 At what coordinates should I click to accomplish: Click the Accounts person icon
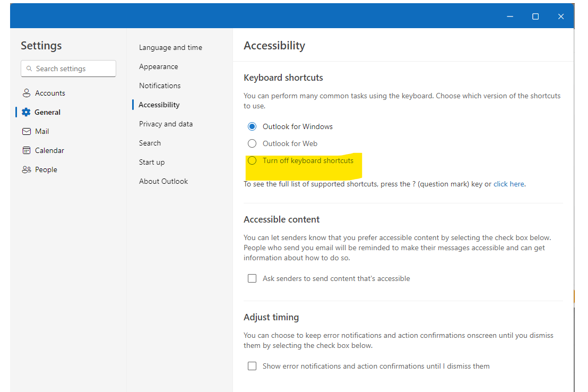pyautogui.click(x=26, y=93)
